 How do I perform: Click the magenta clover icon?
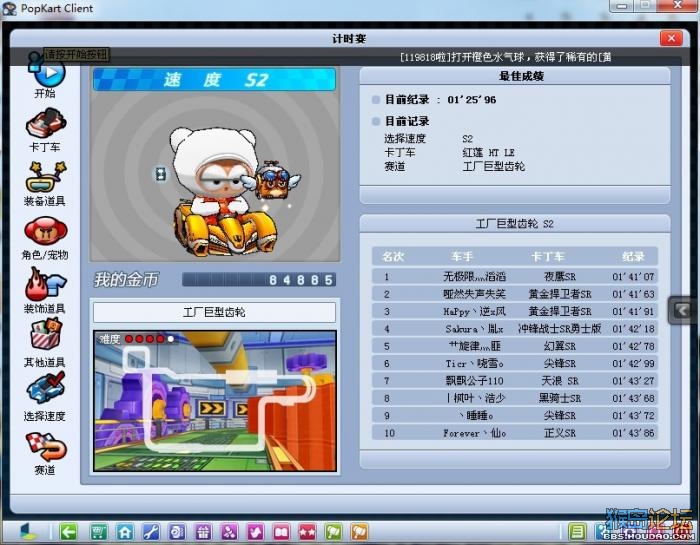(x=229, y=532)
